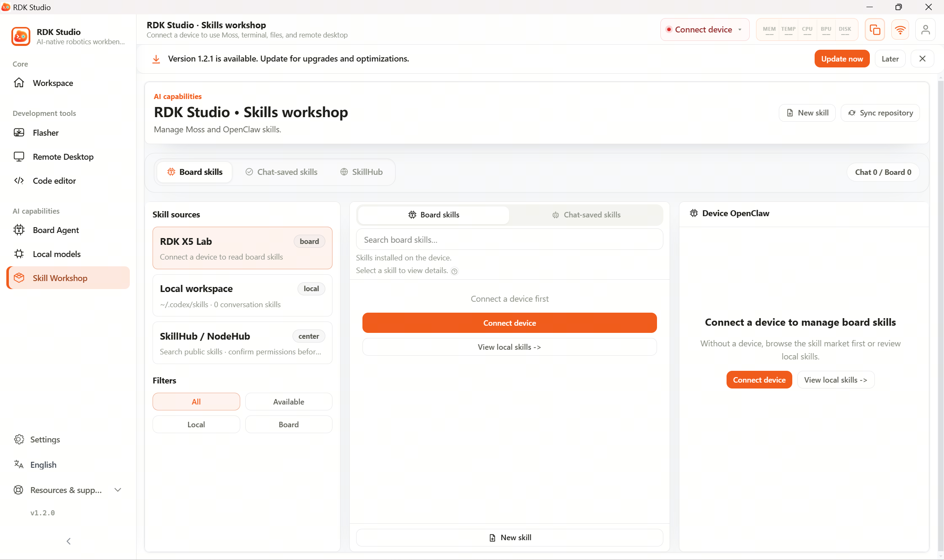
Task: Click the help icon beside 'Select a skill'
Action: [x=454, y=271]
